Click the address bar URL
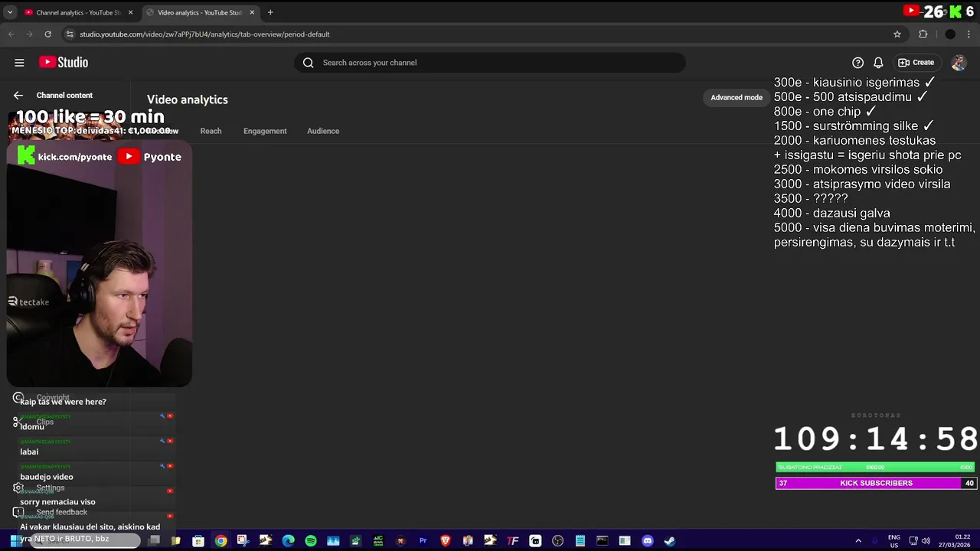980x551 pixels. (x=204, y=34)
